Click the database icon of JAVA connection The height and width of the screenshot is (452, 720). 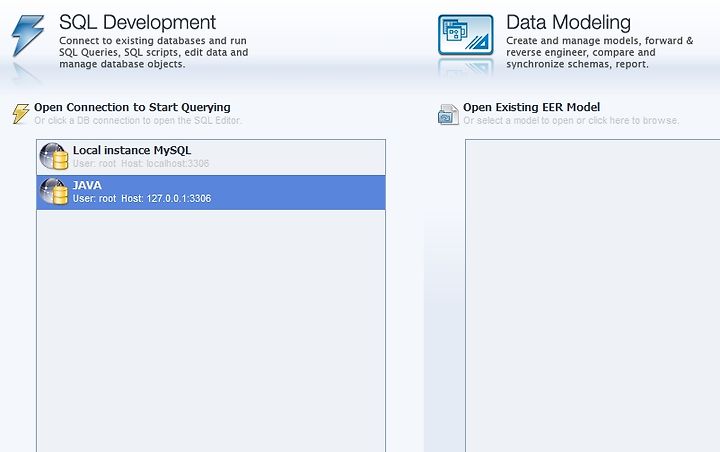tap(54, 191)
